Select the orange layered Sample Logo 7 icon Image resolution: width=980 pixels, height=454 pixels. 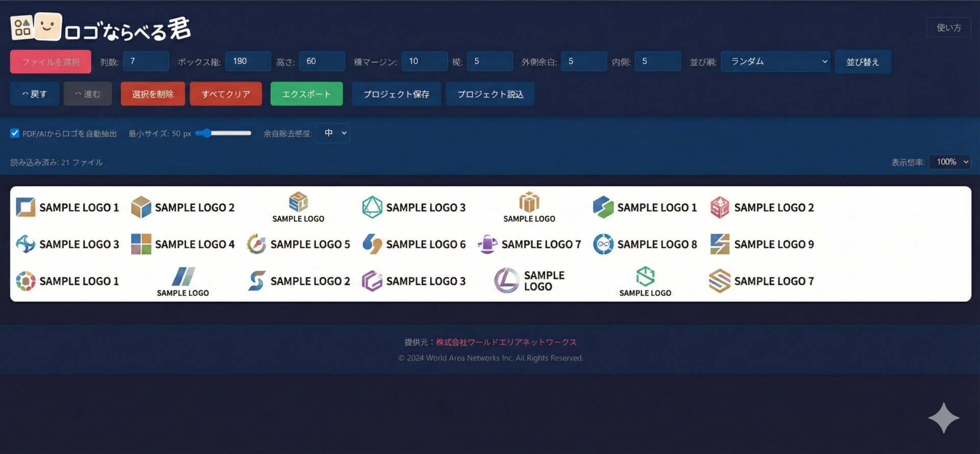point(720,281)
